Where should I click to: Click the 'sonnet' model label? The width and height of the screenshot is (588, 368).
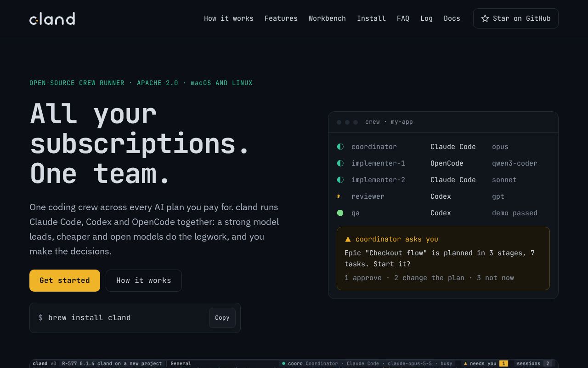point(504,180)
